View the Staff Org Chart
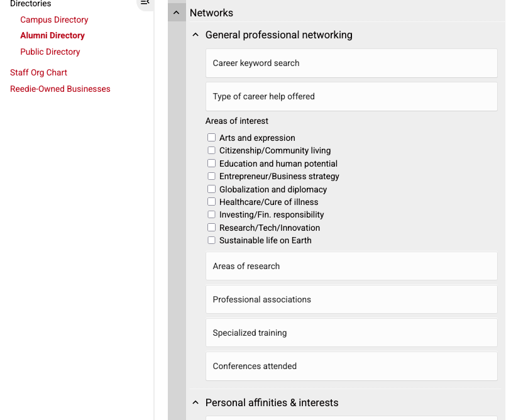 [x=38, y=72]
